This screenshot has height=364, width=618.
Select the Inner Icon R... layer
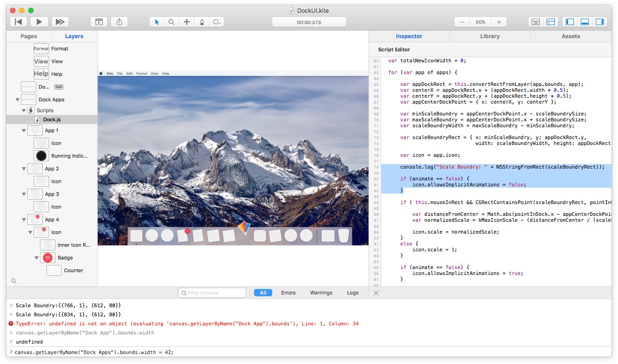pyautogui.click(x=52, y=245)
